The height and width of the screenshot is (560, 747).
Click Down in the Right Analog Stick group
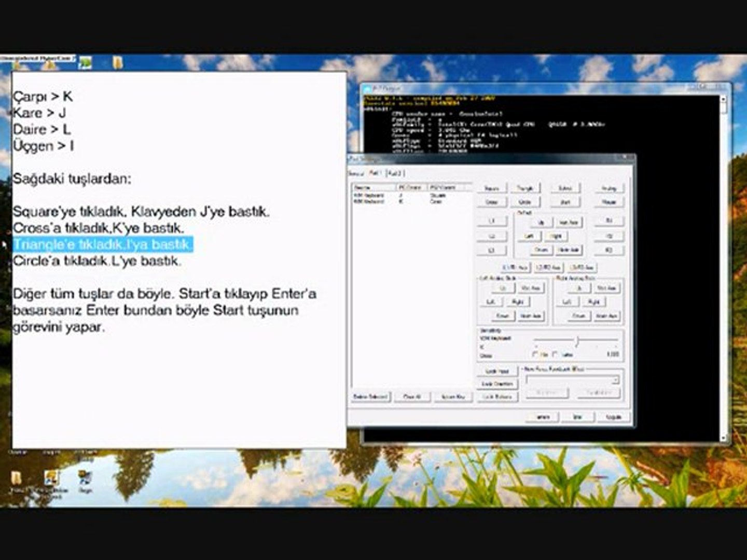tap(579, 316)
